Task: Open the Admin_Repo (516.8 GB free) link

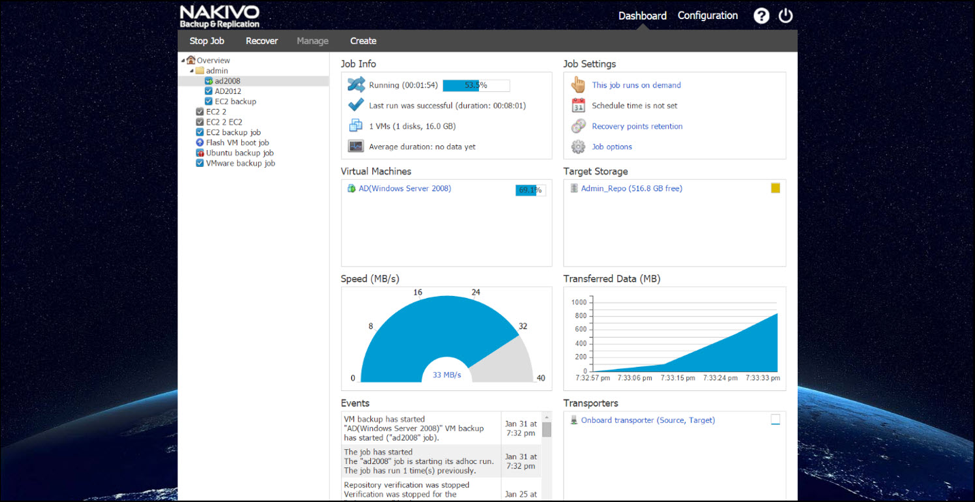Action: coord(632,188)
